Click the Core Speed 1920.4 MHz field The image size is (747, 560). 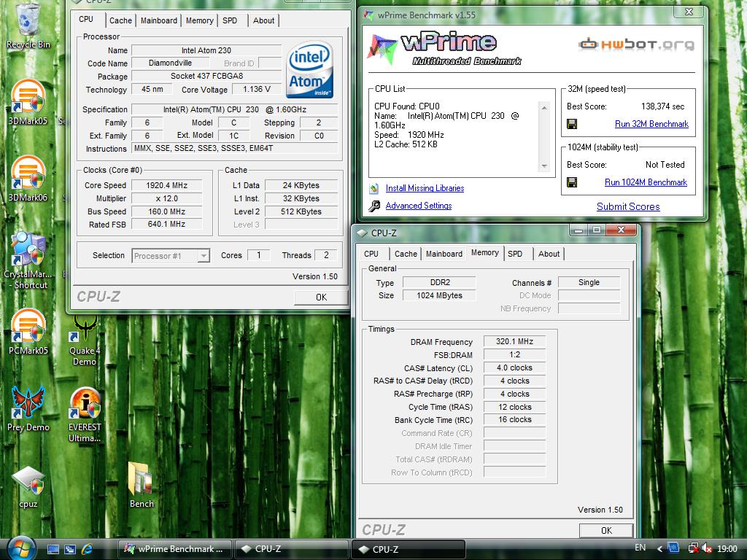click(167, 185)
